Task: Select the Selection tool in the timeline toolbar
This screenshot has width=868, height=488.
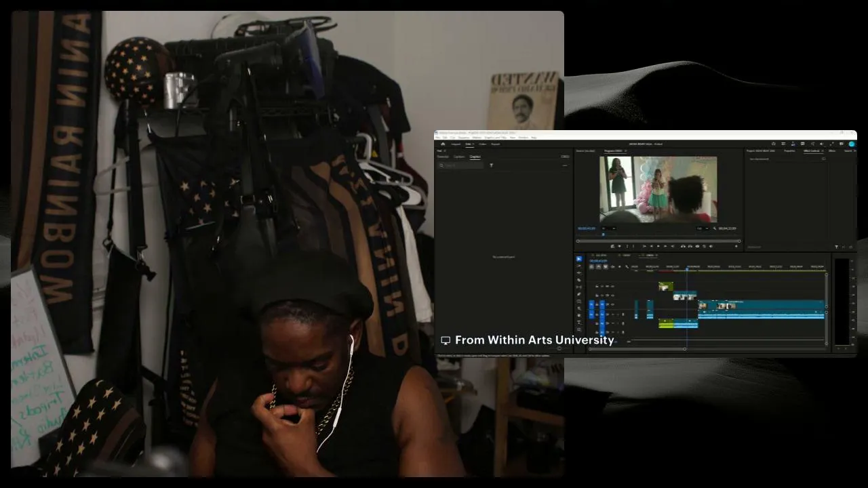Action: [578, 259]
